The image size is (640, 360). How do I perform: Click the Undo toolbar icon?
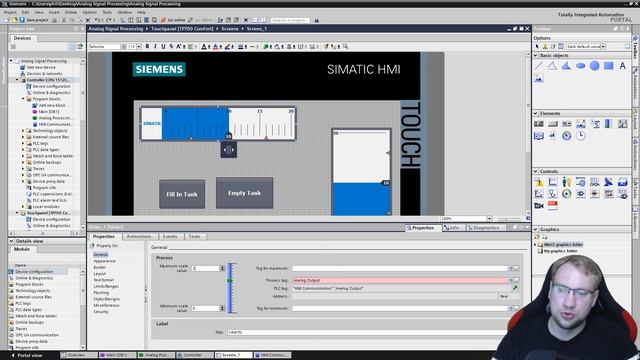coord(97,20)
